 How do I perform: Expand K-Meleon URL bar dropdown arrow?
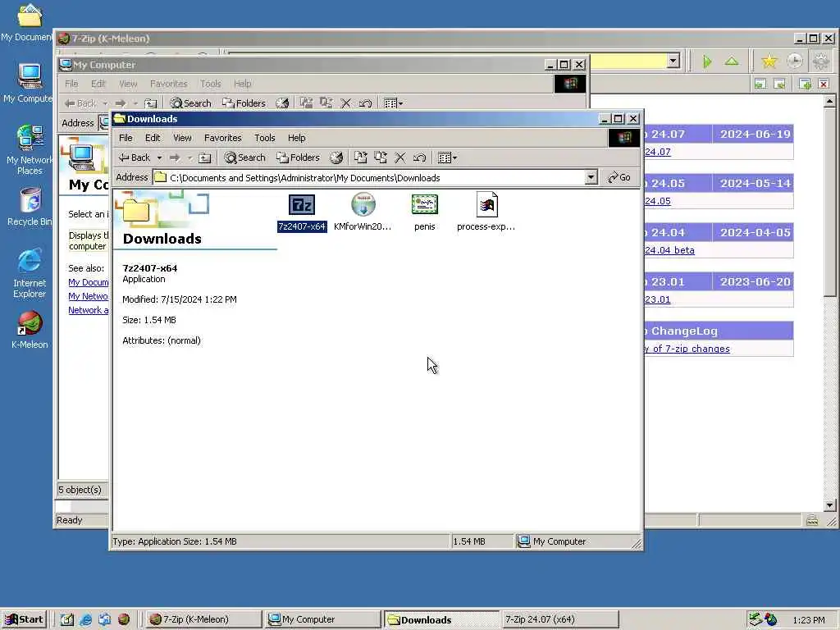673,61
